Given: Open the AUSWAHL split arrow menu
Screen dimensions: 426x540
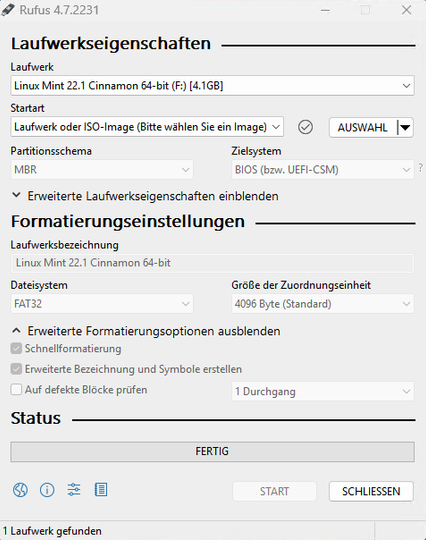Looking at the screenshot, I should click(x=405, y=127).
